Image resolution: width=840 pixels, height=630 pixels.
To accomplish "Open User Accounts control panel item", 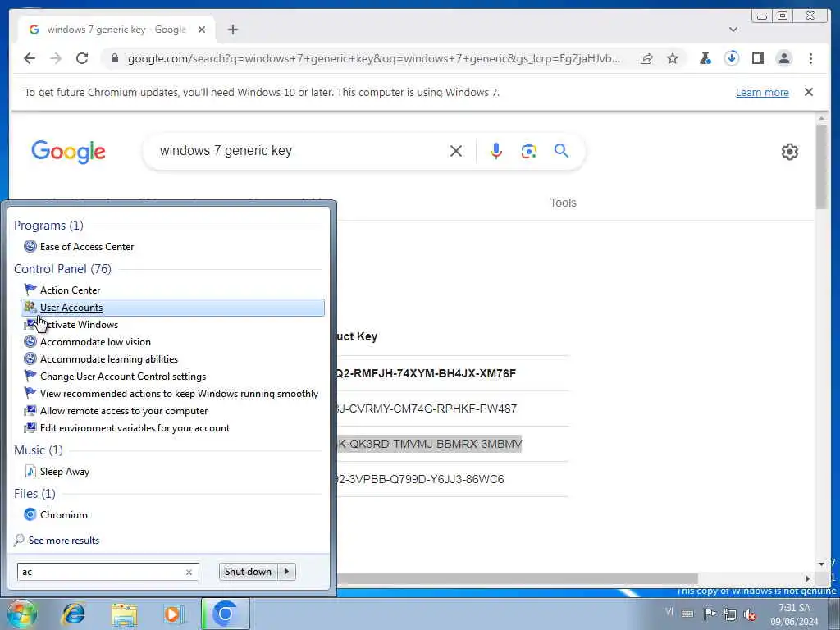I will pyautogui.click(x=172, y=308).
